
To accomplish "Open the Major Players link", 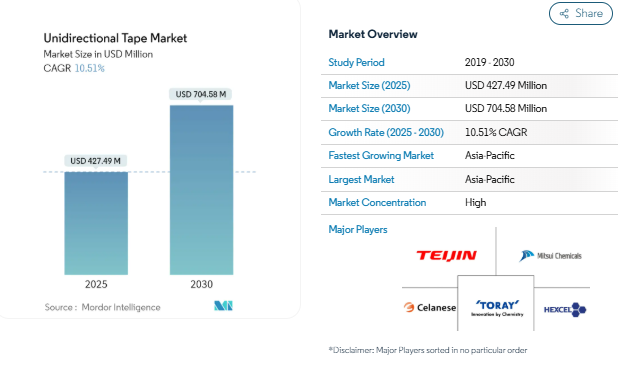I will [358, 229].
